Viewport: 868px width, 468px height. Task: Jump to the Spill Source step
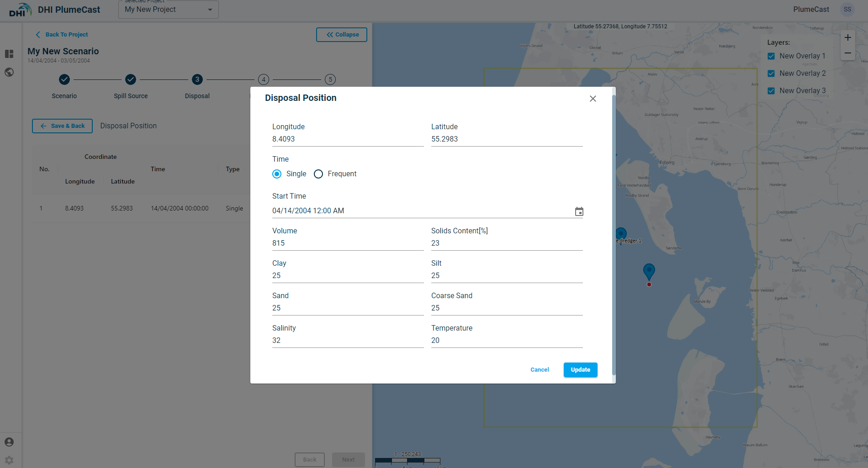tap(131, 80)
